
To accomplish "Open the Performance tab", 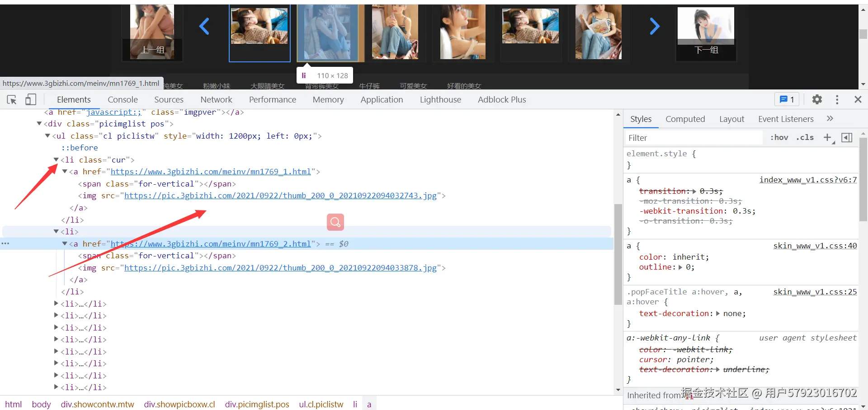I will pos(273,99).
